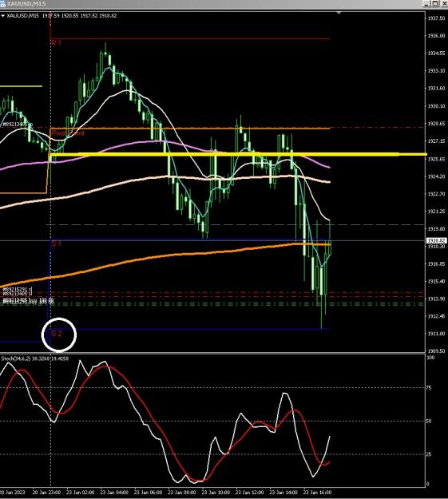The width and height of the screenshot is (448, 499).
Task: Click the 1911.00 price axis label
Action: click(436, 334)
